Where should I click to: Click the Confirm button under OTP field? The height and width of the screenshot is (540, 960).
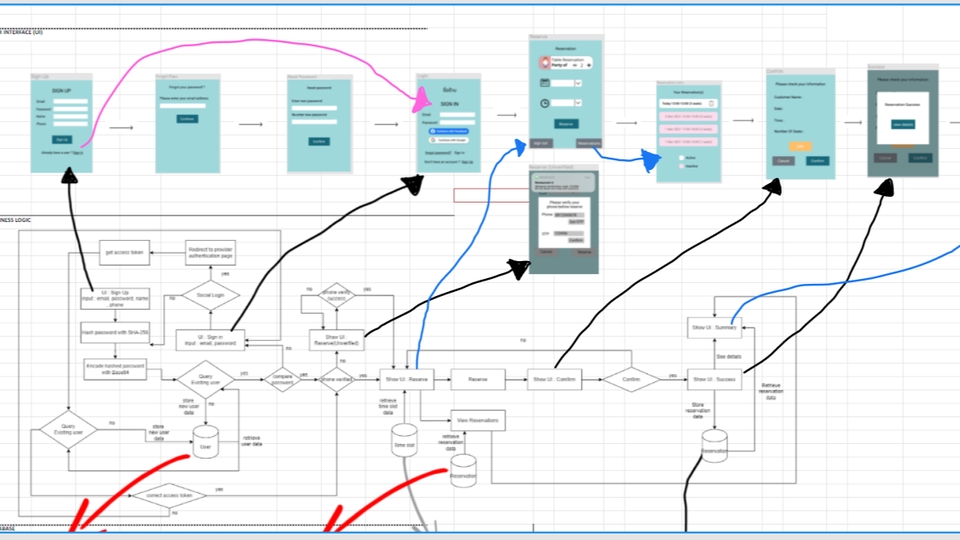point(576,241)
